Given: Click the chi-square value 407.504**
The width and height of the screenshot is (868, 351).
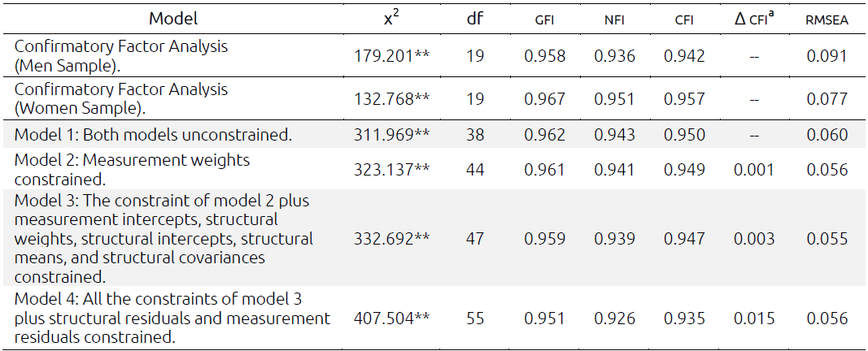Looking at the screenshot, I should pyautogui.click(x=391, y=318).
